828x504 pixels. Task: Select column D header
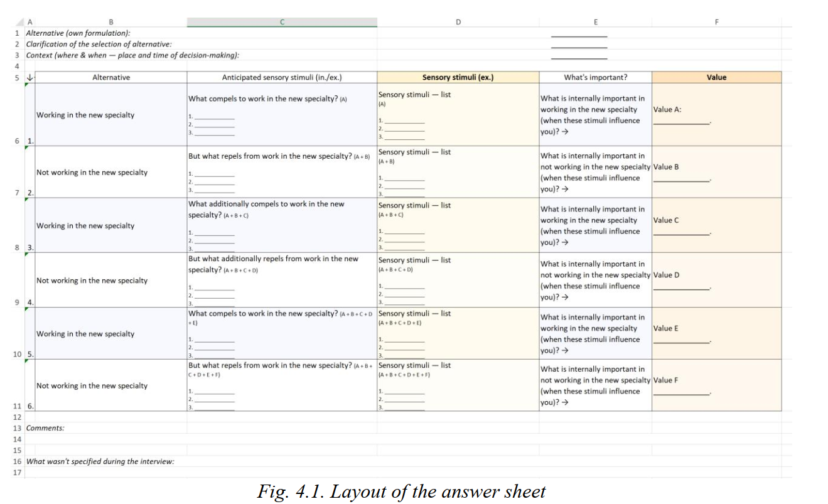(458, 22)
